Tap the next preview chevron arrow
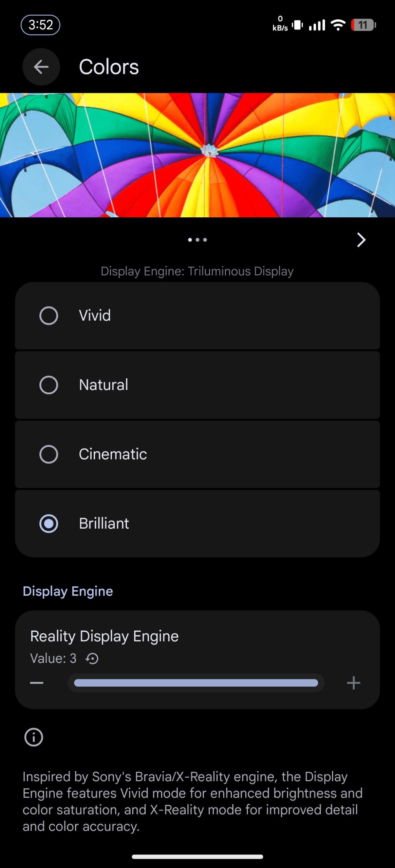The width and height of the screenshot is (395, 868). point(361,240)
